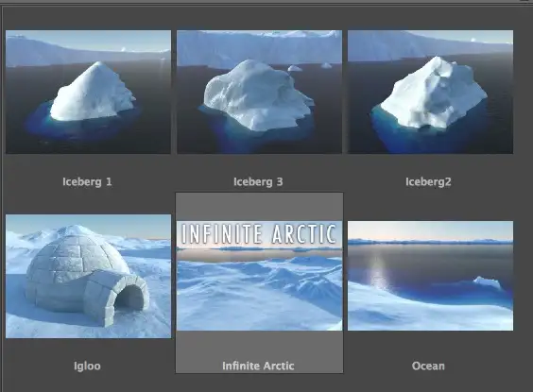Click the 'Ocean' label text

[x=428, y=366]
